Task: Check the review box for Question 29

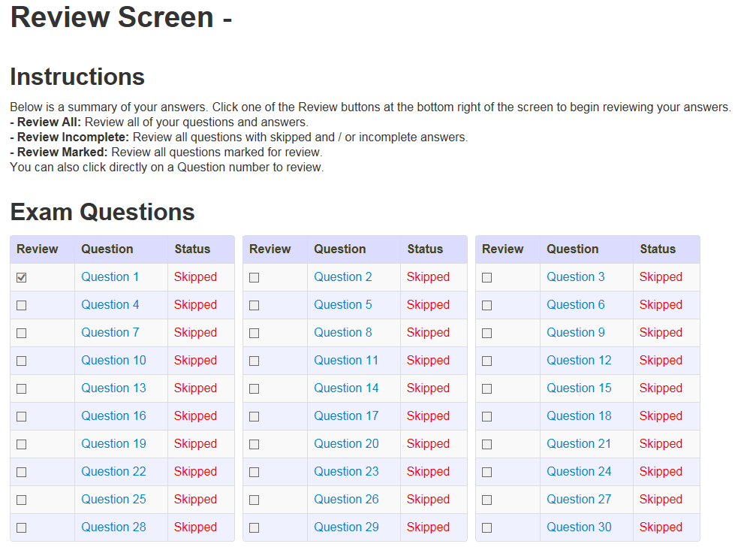Action: pos(254,528)
